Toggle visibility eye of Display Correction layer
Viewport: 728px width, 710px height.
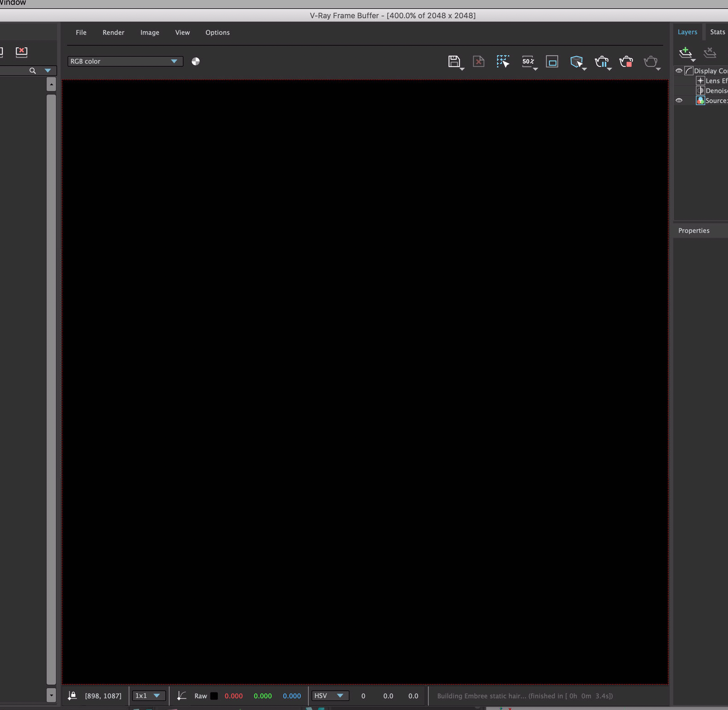point(679,71)
